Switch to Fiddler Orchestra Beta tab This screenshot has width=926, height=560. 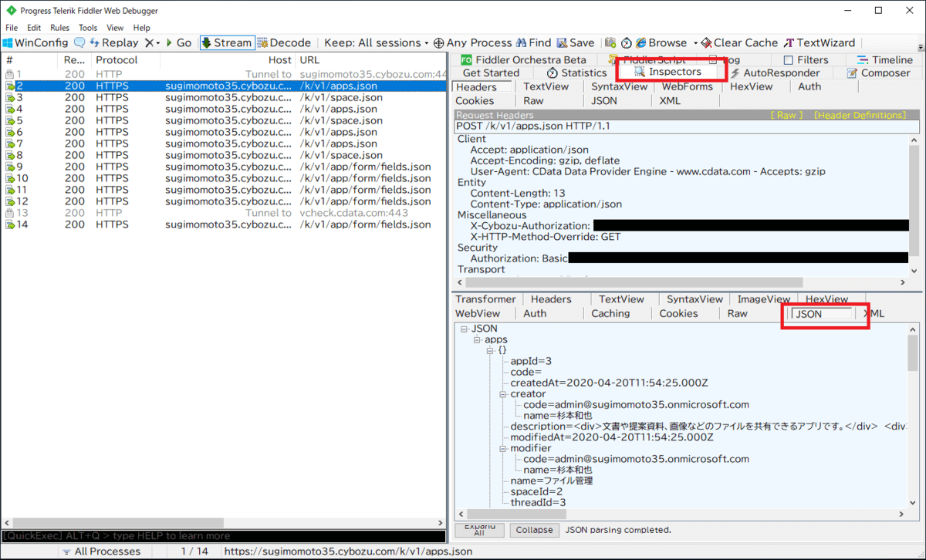pyautogui.click(x=523, y=60)
